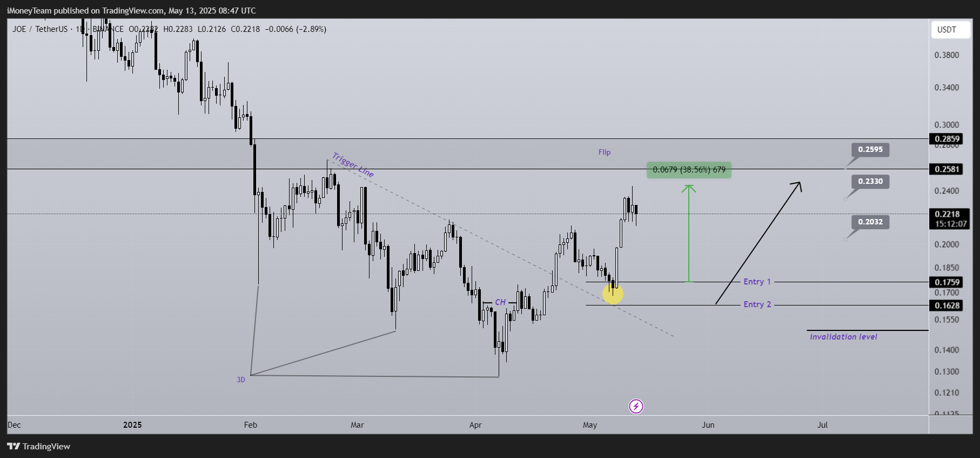
Task: Click the 0.3800 price axis value
Action: [x=947, y=55]
